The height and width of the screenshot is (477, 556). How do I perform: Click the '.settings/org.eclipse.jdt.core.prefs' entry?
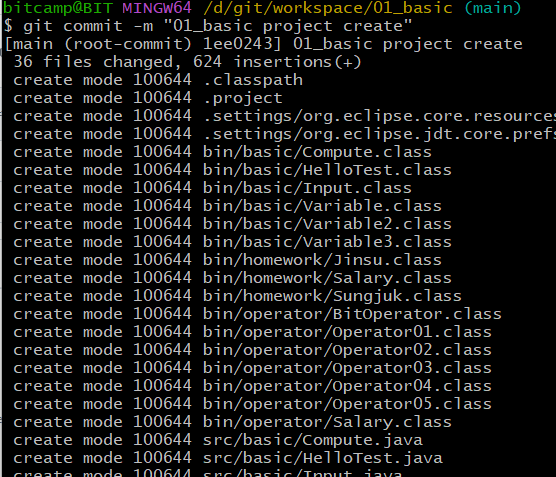click(x=380, y=134)
